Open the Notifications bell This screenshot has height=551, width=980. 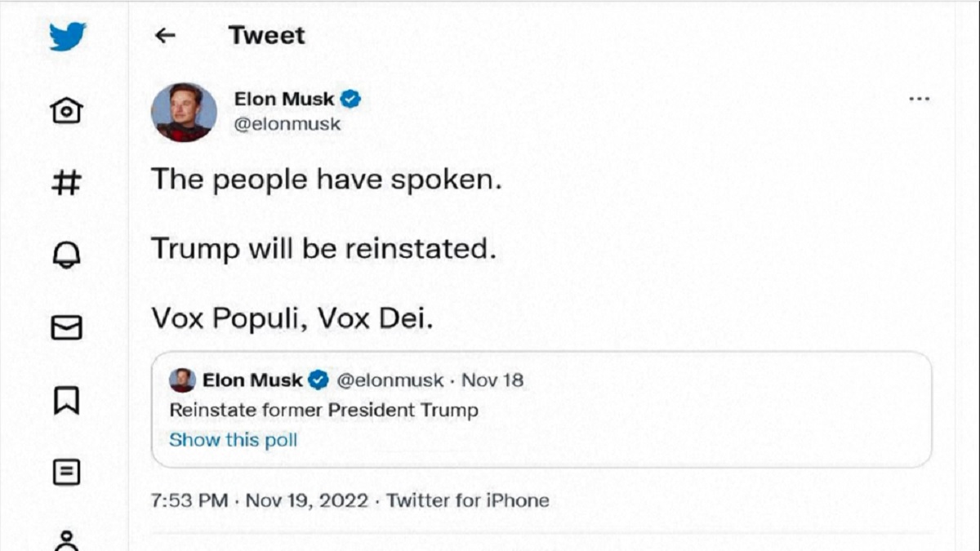click(66, 255)
